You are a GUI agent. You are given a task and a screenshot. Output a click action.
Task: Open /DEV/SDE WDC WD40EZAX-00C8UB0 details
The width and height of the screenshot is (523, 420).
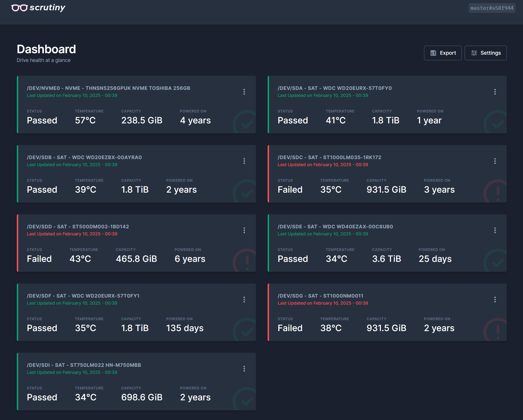point(335,227)
